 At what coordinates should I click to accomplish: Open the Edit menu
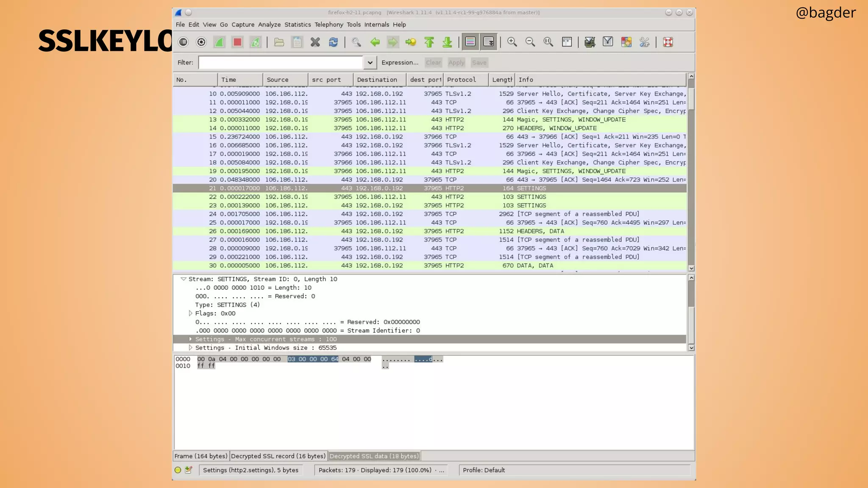click(x=194, y=25)
